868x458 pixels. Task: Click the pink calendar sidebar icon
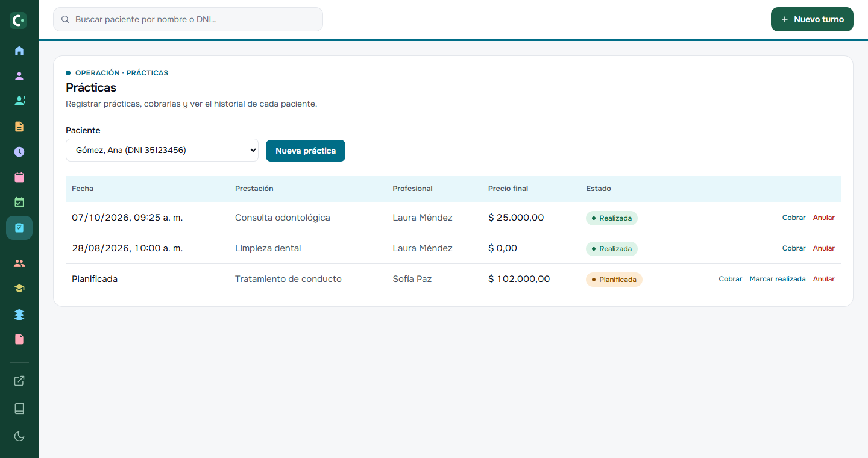pos(19,177)
